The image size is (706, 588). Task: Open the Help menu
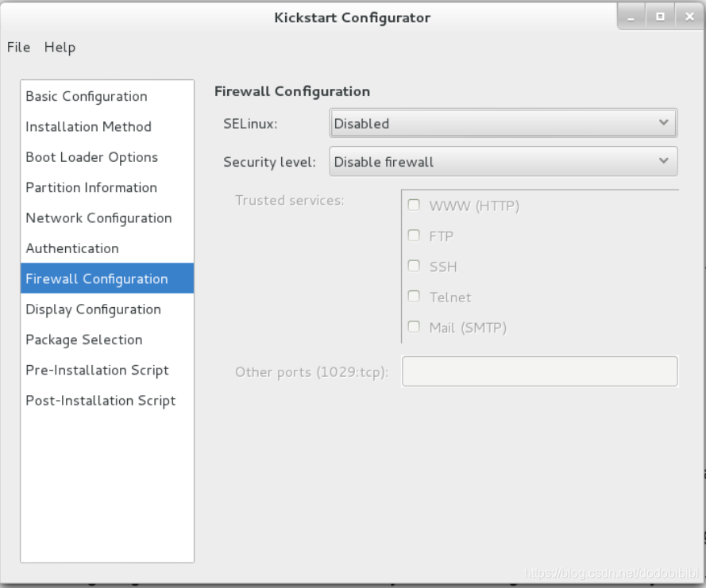click(60, 48)
